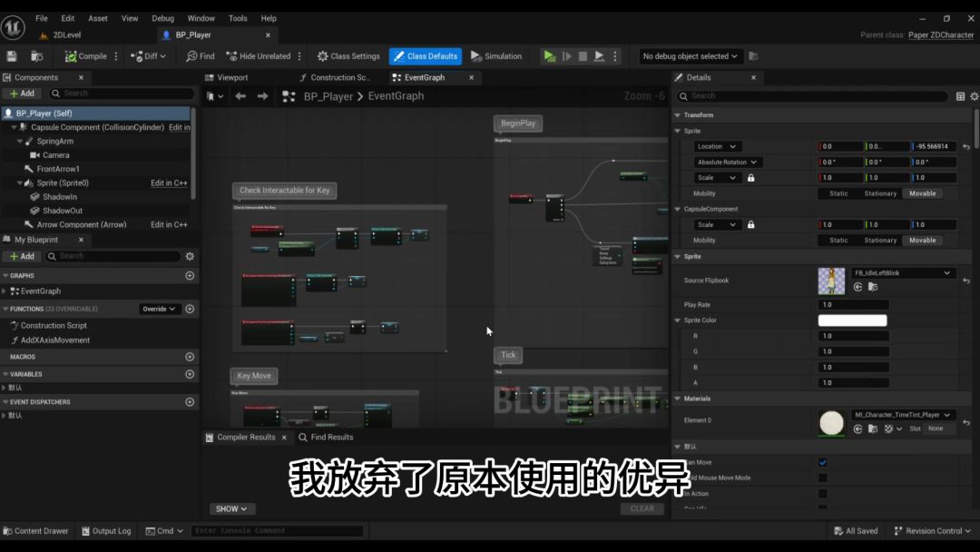Open Element 0 material dropdown
980x552 pixels.
[x=903, y=415]
